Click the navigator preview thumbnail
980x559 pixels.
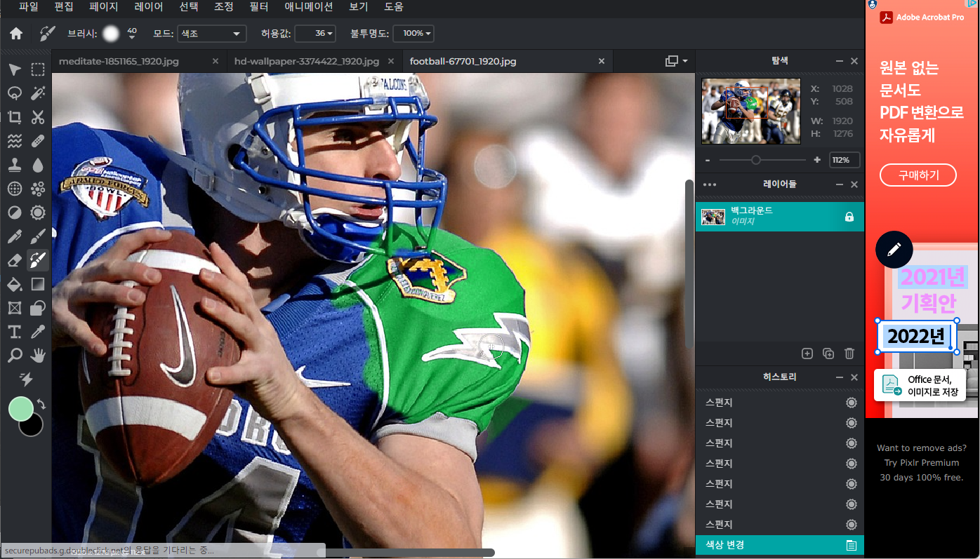click(x=751, y=111)
